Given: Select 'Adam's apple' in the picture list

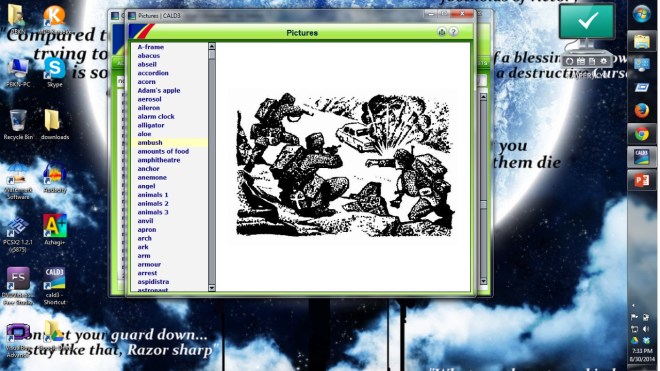Looking at the screenshot, I should (159, 91).
